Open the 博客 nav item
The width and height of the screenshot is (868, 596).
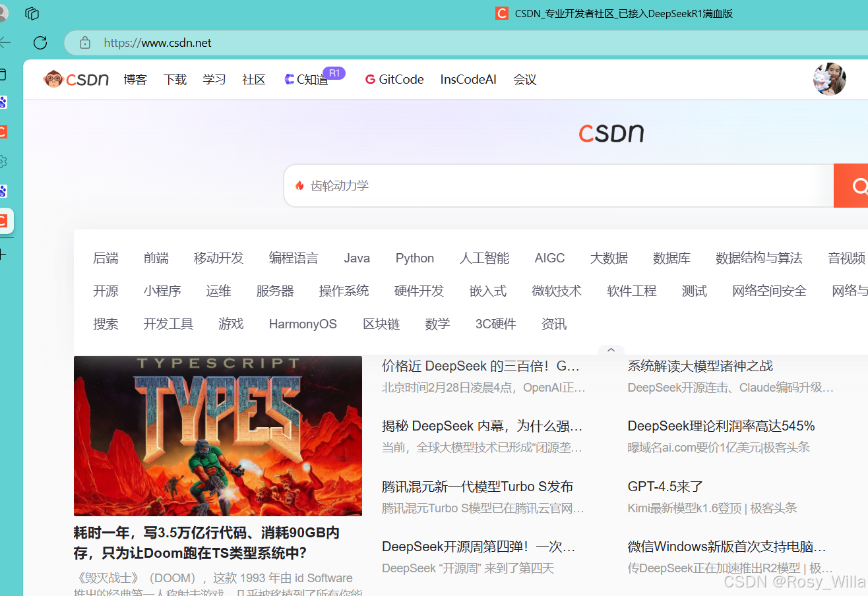click(x=135, y=80)
